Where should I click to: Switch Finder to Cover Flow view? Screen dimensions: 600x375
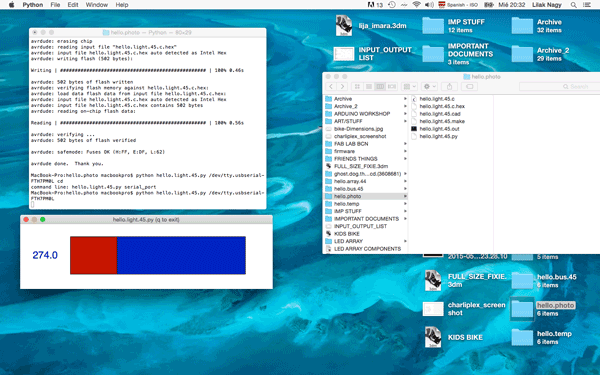(392, 87)
